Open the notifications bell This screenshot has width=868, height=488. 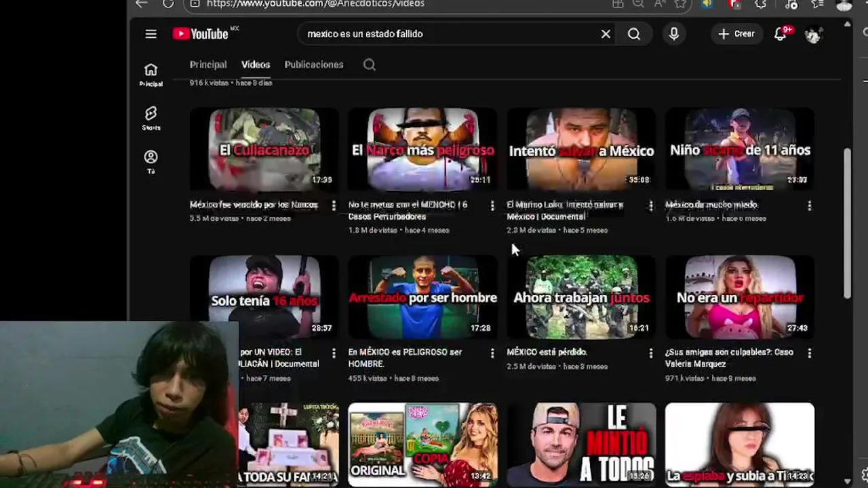(781, 34)
